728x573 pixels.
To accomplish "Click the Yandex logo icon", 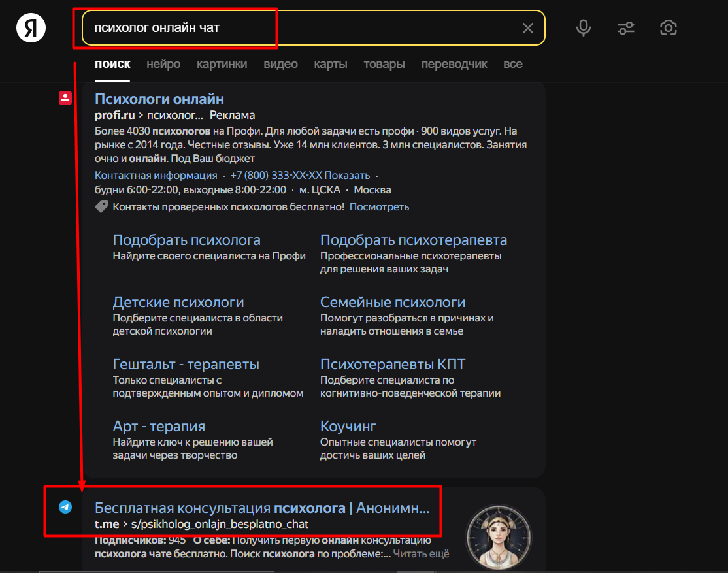I will tap(31, 27).
